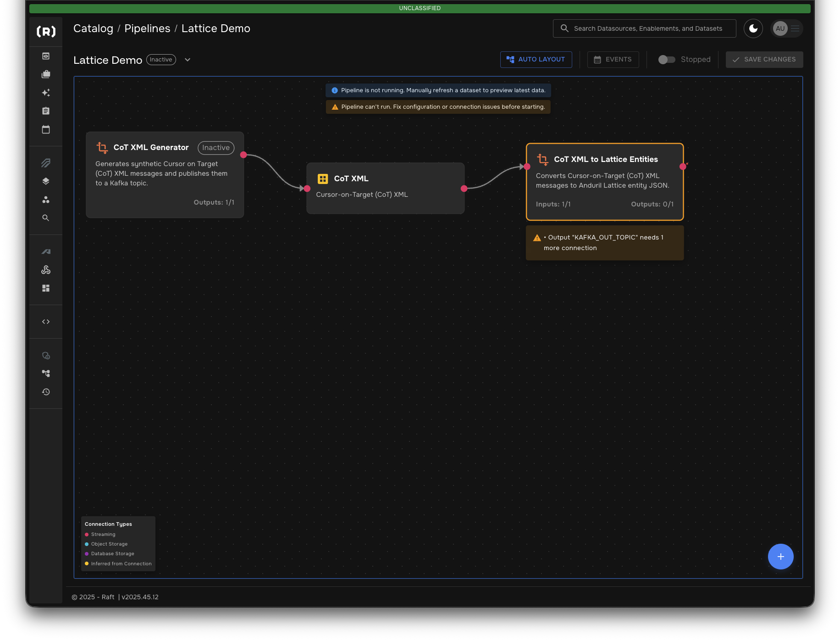
Task: Open the preview eye icon in sidebar
Action: pyautogui.click(x=46, y=56)
